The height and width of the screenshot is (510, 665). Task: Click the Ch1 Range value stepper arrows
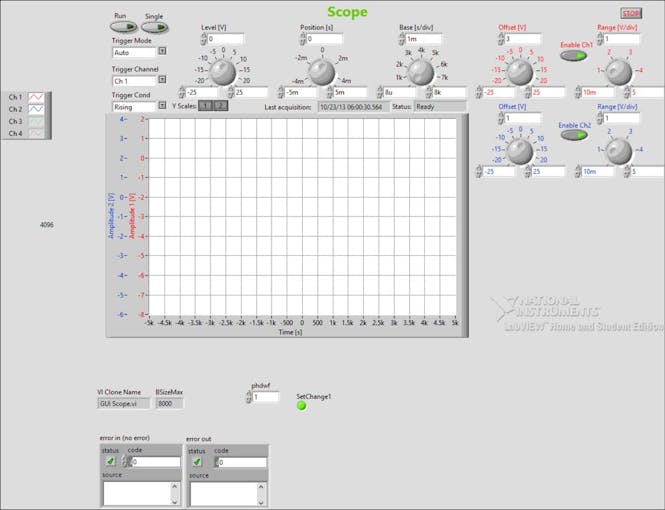[600, 39]
